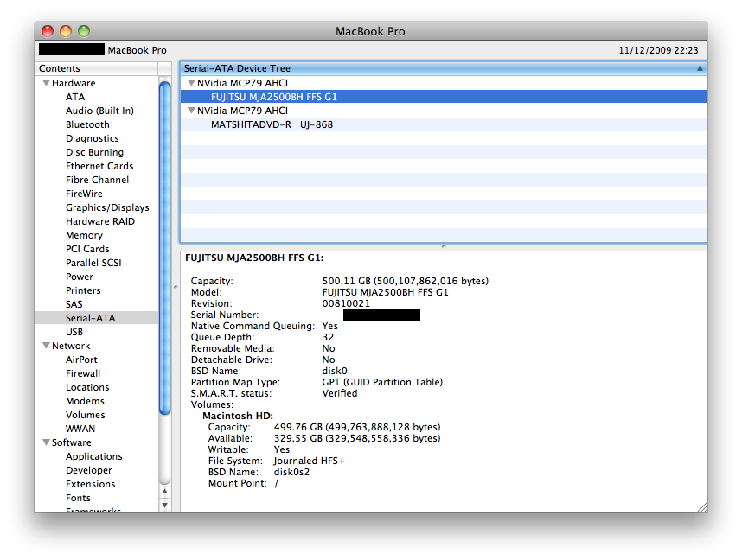Collapse first NVidia MCP79 AHCI node above FUJITSU

point(191,83)
